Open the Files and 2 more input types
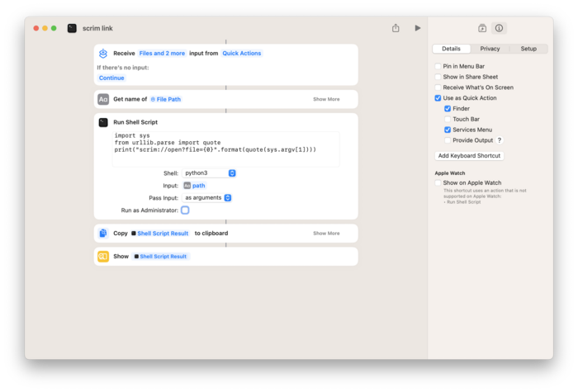This screenshot has height=392, width=578. click(162, 54)
